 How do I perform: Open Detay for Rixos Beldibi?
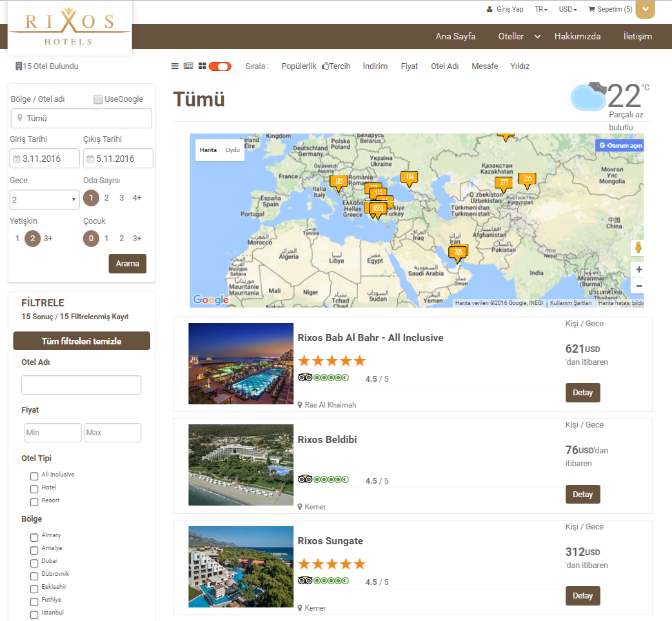click(x=583, y=494)
